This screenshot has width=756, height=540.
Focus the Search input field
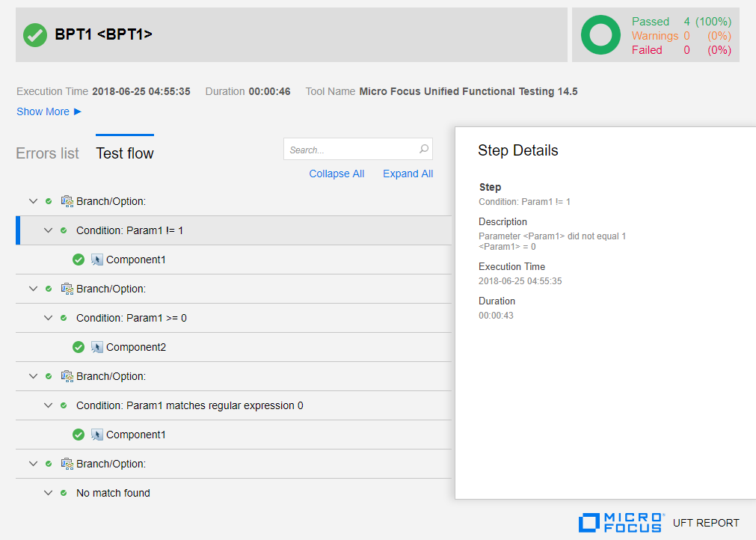click(350, 150)
